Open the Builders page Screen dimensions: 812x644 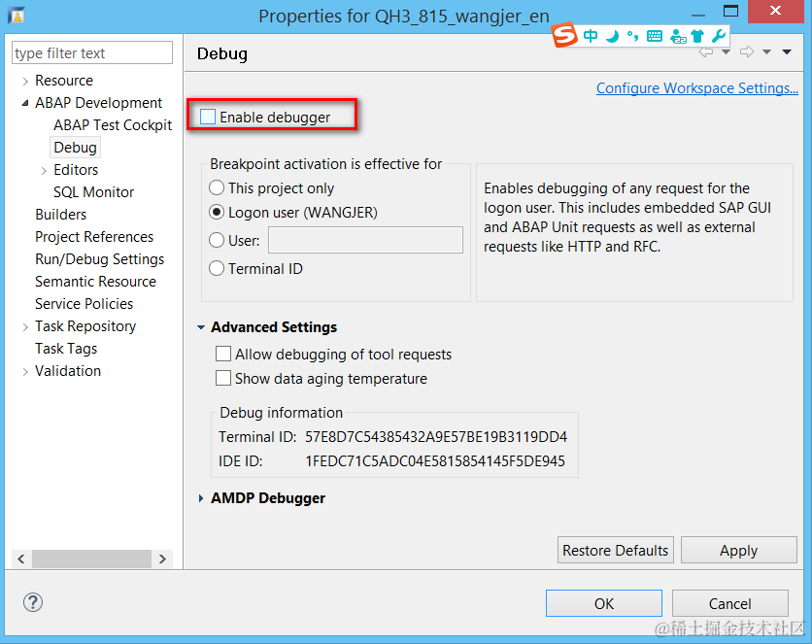[60, 215]
